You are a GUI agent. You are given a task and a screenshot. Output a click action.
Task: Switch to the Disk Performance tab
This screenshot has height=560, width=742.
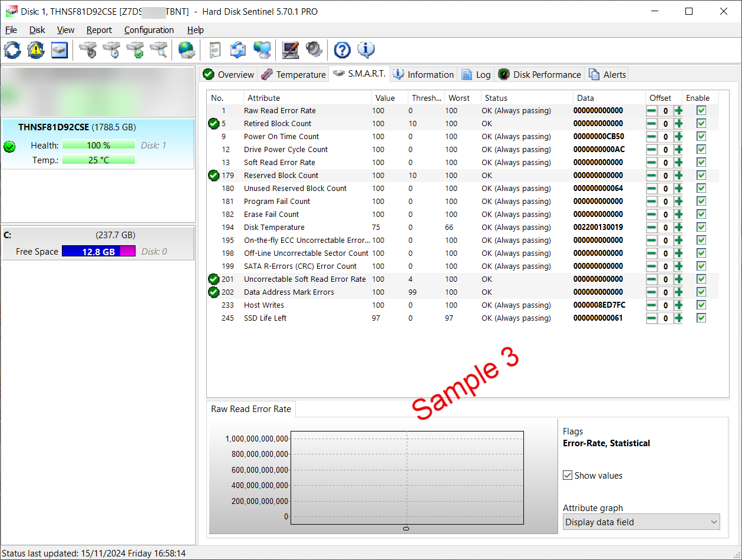pyautogui.click(x=540, y=74)
